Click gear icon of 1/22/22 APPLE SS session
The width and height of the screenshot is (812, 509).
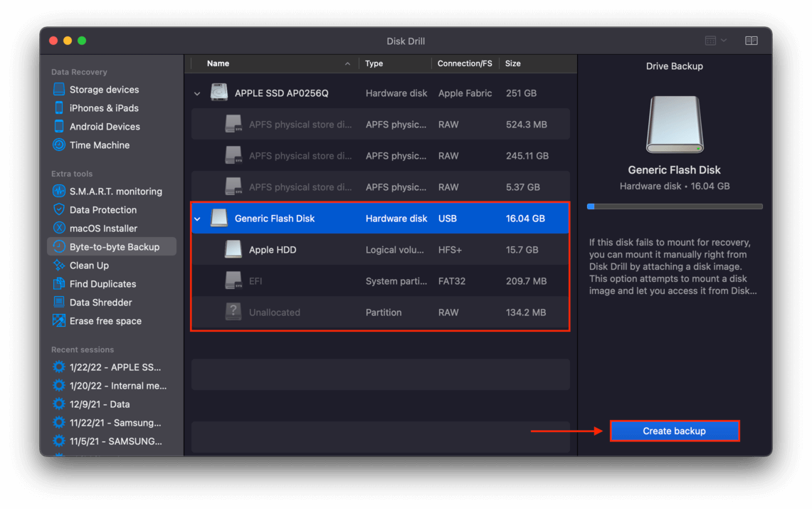click(59, 367)
